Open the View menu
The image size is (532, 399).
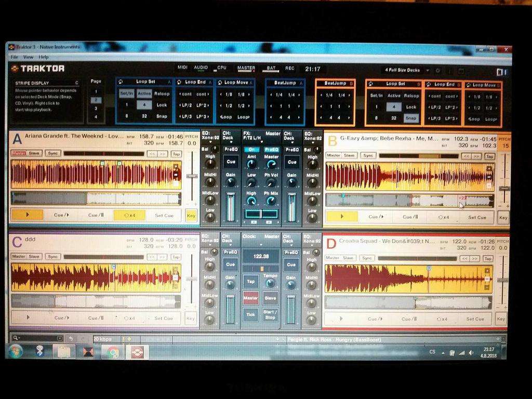coord(28,57)
